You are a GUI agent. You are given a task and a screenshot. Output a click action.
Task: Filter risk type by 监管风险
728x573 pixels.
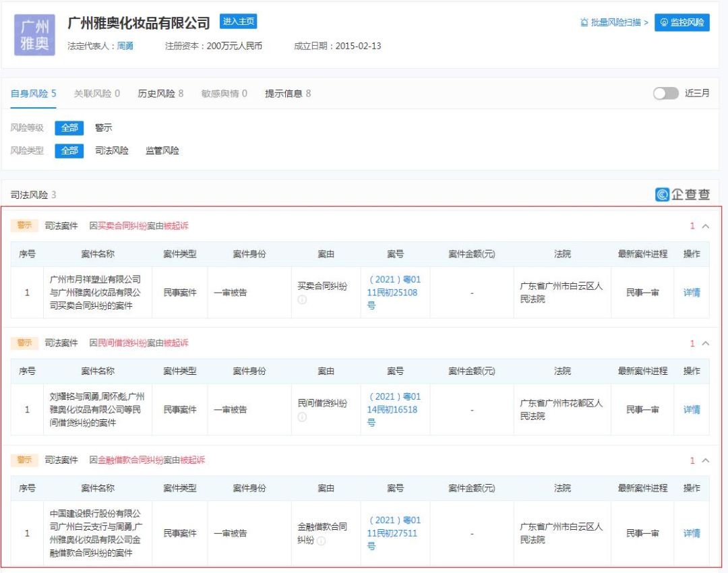pos(162,150)
